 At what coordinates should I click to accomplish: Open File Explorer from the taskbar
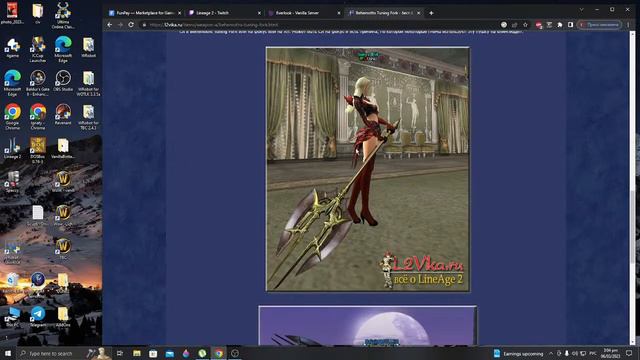point(137,353)
